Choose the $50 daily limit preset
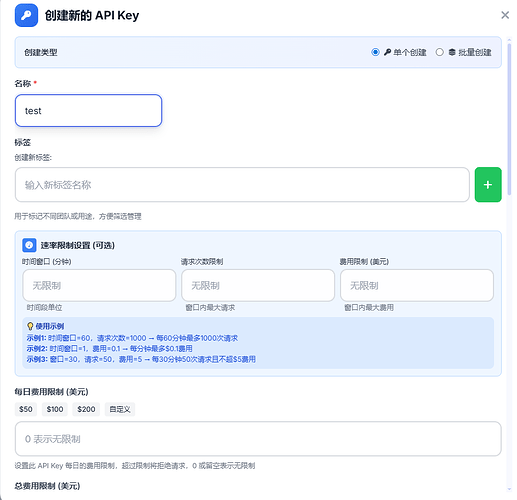This screenshot has width=517, height=500. point(26,409)
